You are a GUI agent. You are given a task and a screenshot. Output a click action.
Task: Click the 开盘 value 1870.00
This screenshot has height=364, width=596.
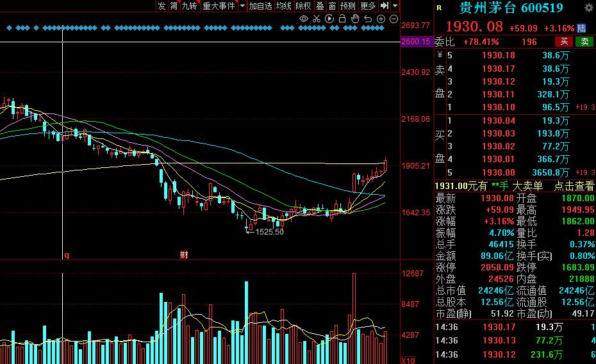pos(578,198)
